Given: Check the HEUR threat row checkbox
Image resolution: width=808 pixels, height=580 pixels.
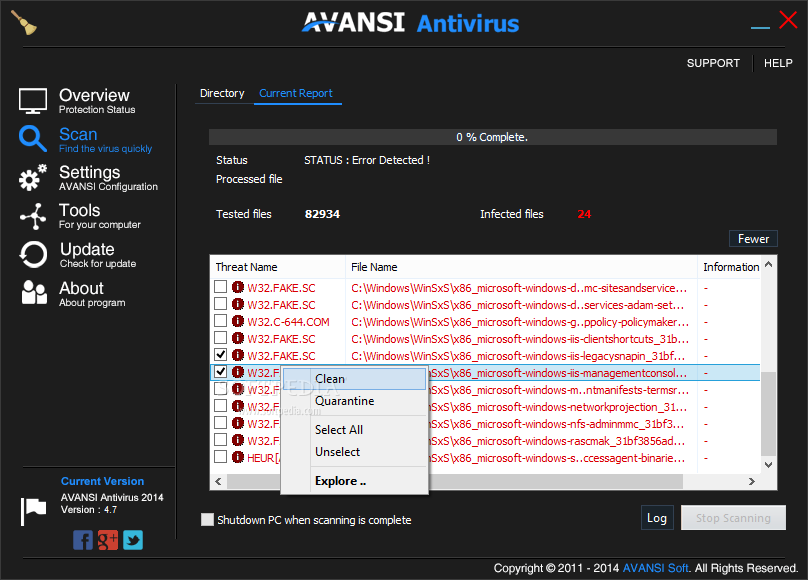Looking at the screenshot, I should (x=221, y=456).
